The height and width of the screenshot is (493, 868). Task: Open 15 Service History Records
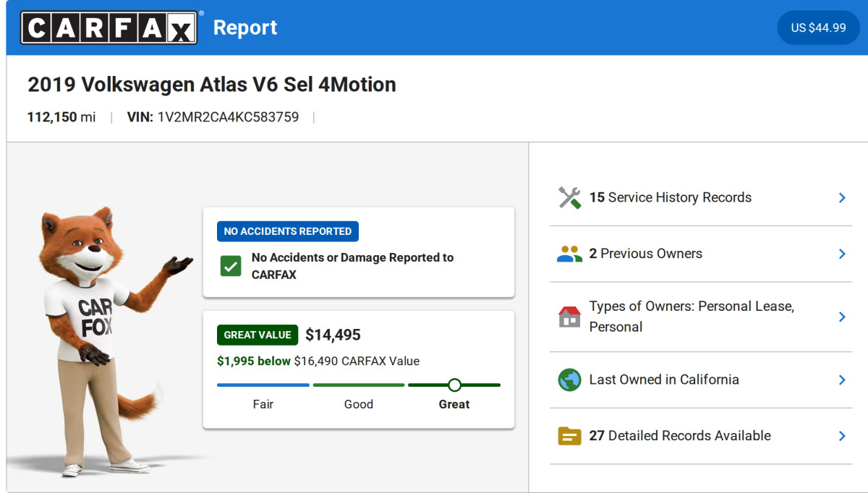coord(701,197)
